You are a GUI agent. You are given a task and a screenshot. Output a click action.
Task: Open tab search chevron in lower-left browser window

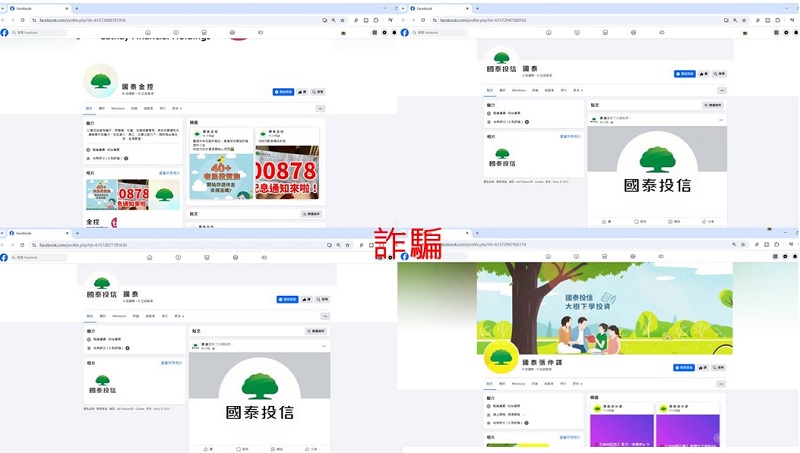3,233
